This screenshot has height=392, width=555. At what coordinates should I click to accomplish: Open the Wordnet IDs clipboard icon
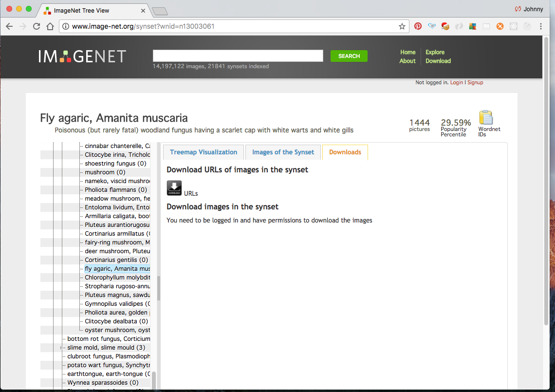486,117
